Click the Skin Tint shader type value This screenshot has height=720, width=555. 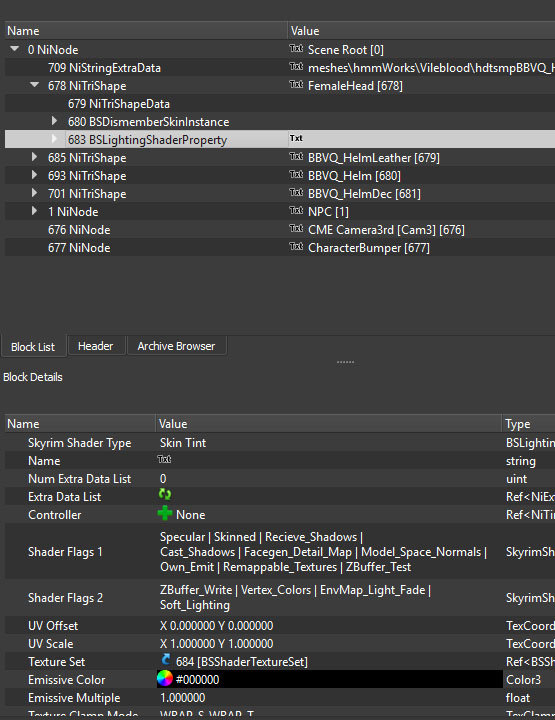183,443
